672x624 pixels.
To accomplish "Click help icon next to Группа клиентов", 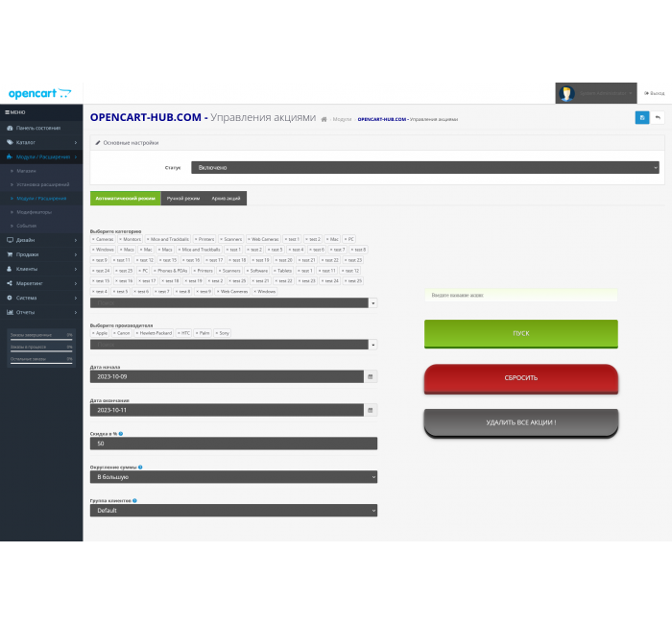I will tap(134, 500).
